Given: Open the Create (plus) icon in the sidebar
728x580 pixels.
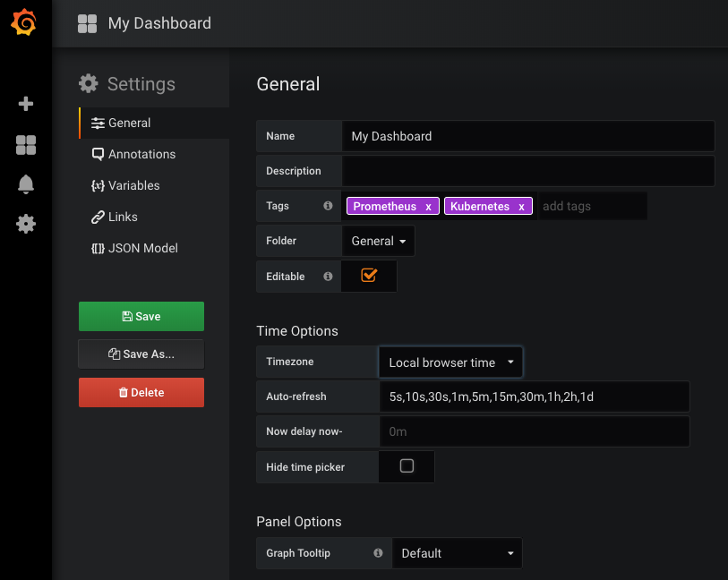Looking at the screenshot, I should click(24, 103).
